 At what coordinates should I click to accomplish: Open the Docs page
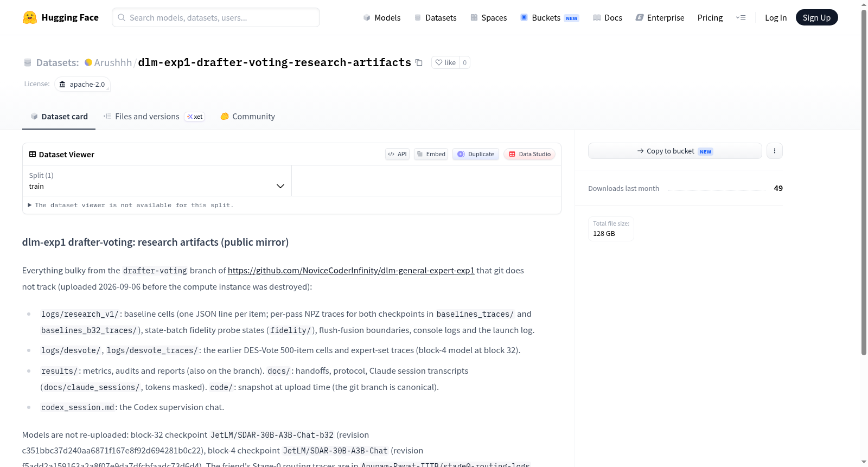tap(608, 17)
